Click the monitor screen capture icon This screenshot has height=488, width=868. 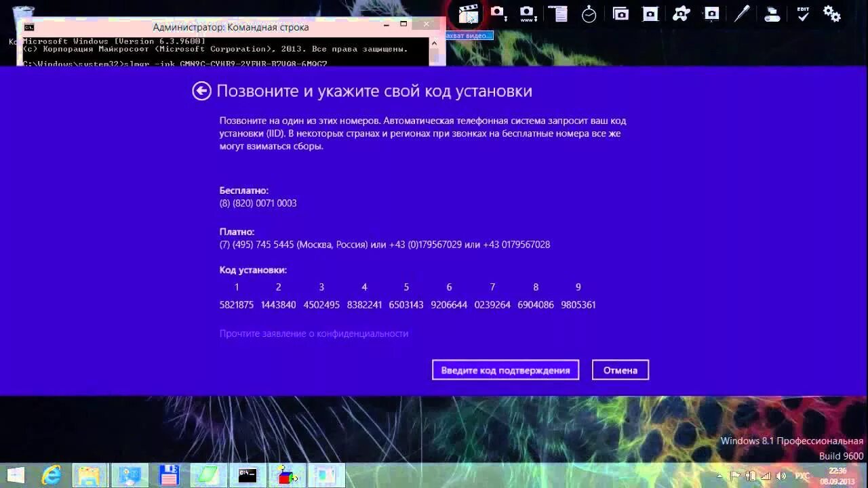pyautogui.click(x=711, y=14)
